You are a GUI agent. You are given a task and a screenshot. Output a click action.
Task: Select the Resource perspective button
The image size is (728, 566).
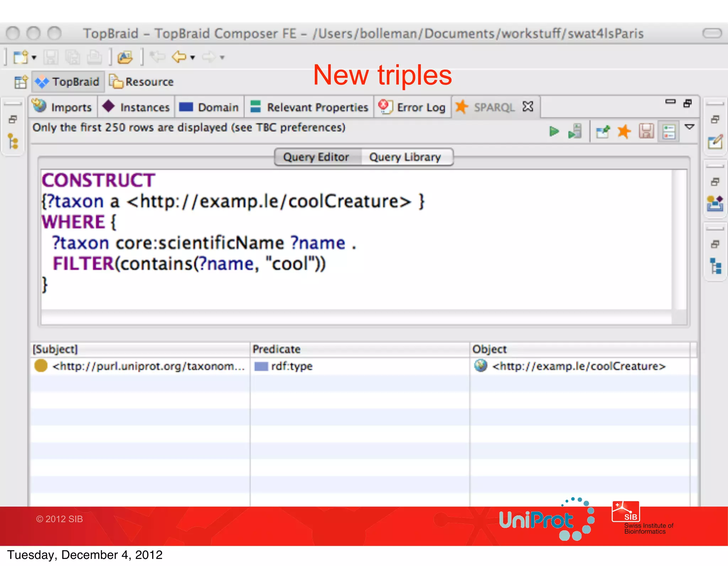coord(142,82)
